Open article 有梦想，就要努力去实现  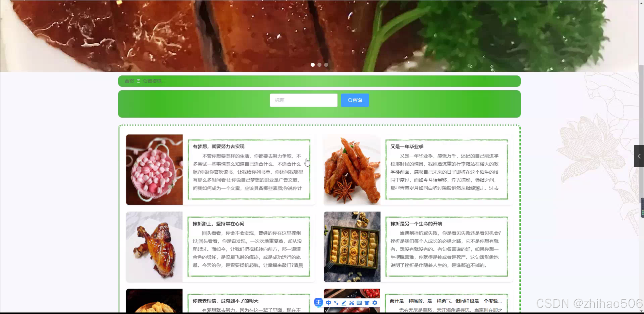point(218,146)
